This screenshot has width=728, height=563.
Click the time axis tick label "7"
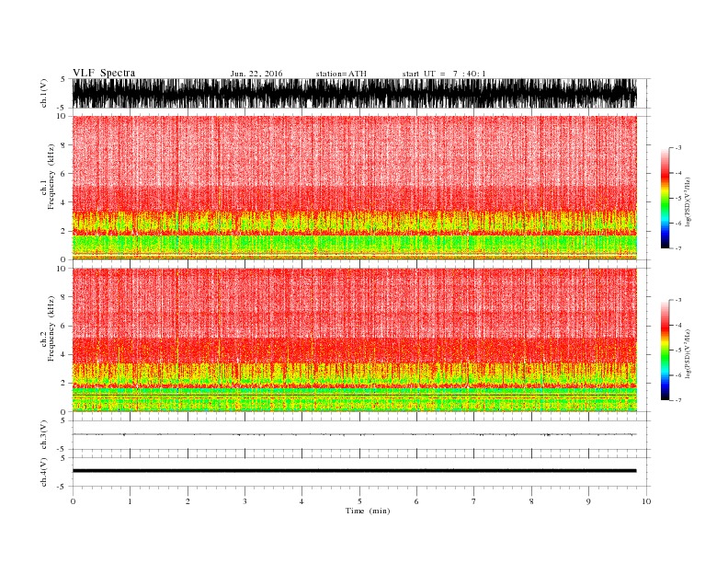[474, 501]
